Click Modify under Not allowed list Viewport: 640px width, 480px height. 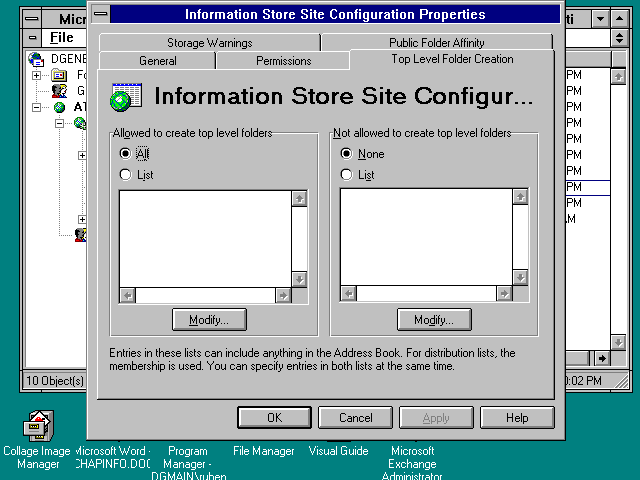pyautogui.click(x=434, y=320)
